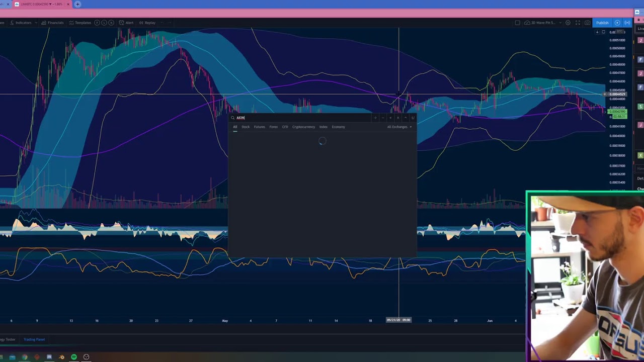Expand the Indicators favorites dropdown arrow

click(36, 23)
